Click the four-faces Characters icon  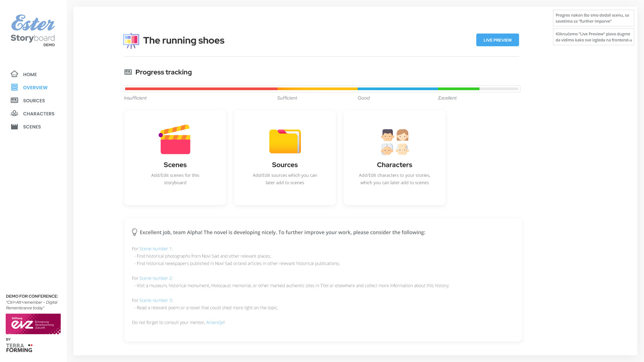(394, 142)
